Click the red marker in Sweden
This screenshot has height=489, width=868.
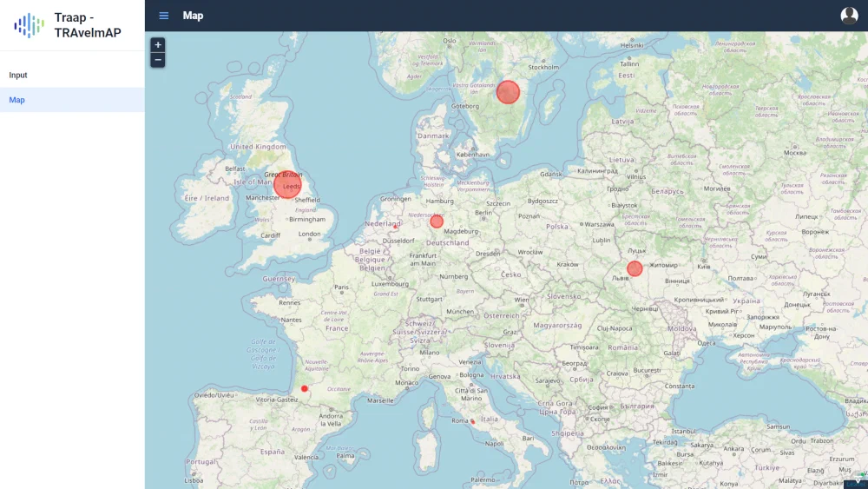coord(508,92)
